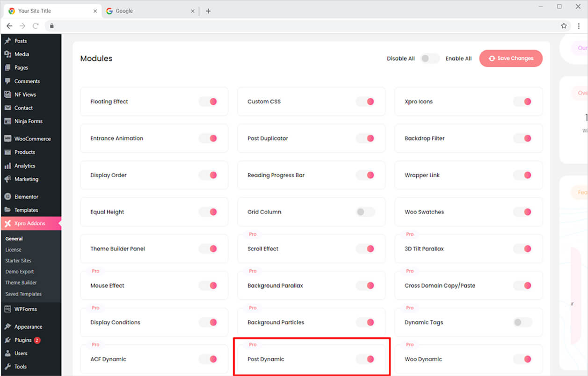This screenshot has height=376, width=588.
Task: Click the browser back arrow
Action: pyautogui.click(x=9, y=26)
